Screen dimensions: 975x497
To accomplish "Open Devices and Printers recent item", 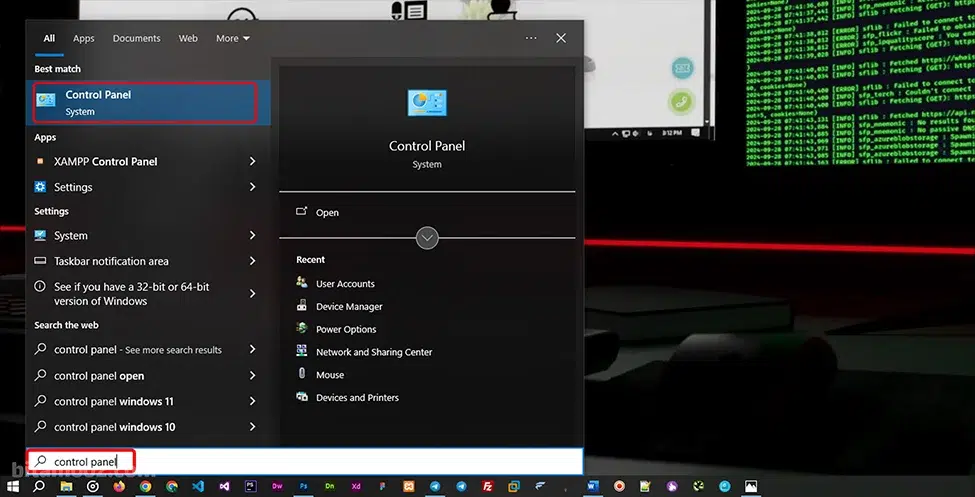I will 356,398.
